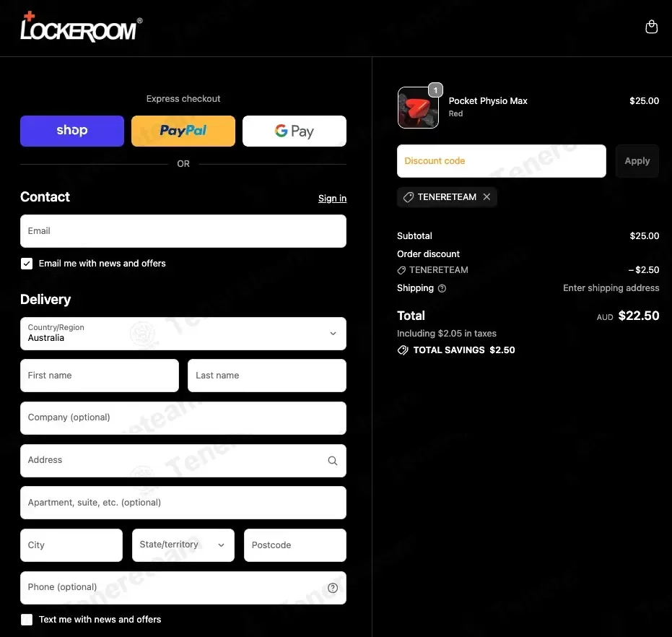Screen dimensions: 672x637
Task: Select Google Pay express checkout
Action: click(x=294, y=131)
